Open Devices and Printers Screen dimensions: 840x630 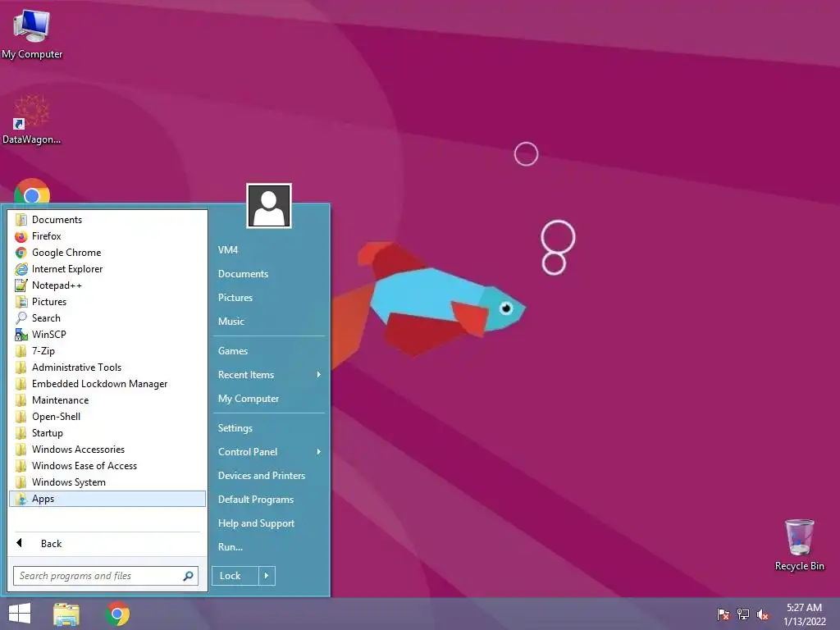[x=269, y=476]
